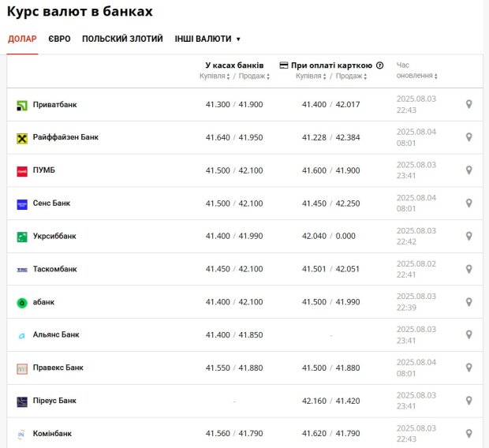The image size is (489, 448).
Task: Click location pin next to ПУМБ
Action: pos(468,170)
